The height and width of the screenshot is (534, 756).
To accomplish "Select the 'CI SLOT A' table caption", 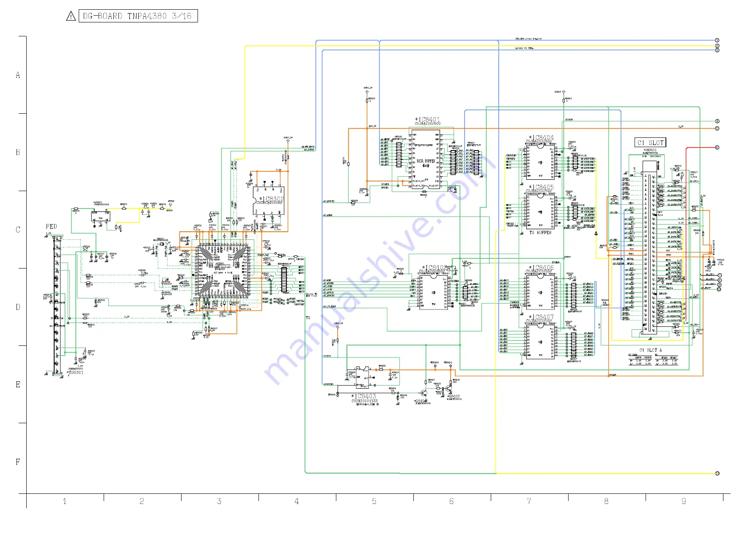I will pos(650,351).
